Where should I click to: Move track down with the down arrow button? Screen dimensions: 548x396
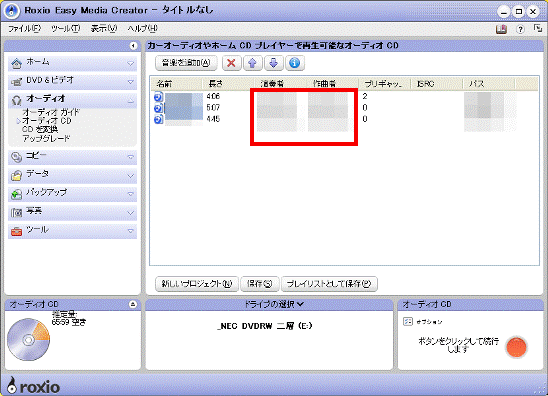pyautogui.click(x=273, y=63)
